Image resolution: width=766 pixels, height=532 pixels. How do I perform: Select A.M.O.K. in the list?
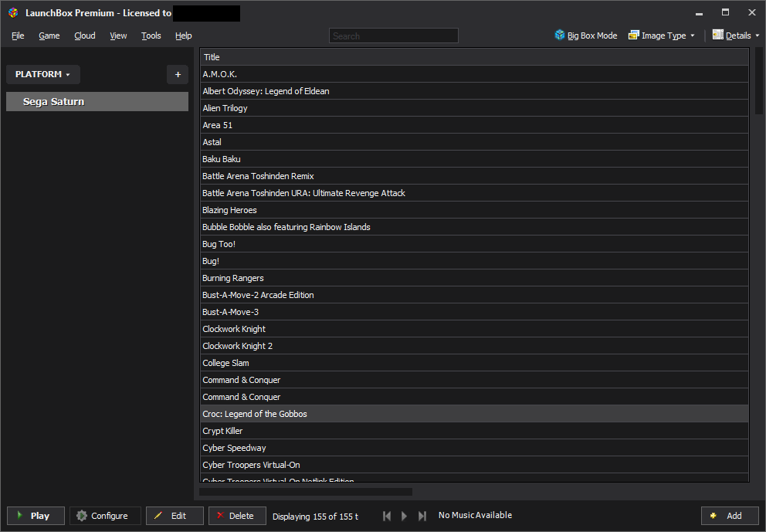474,74
